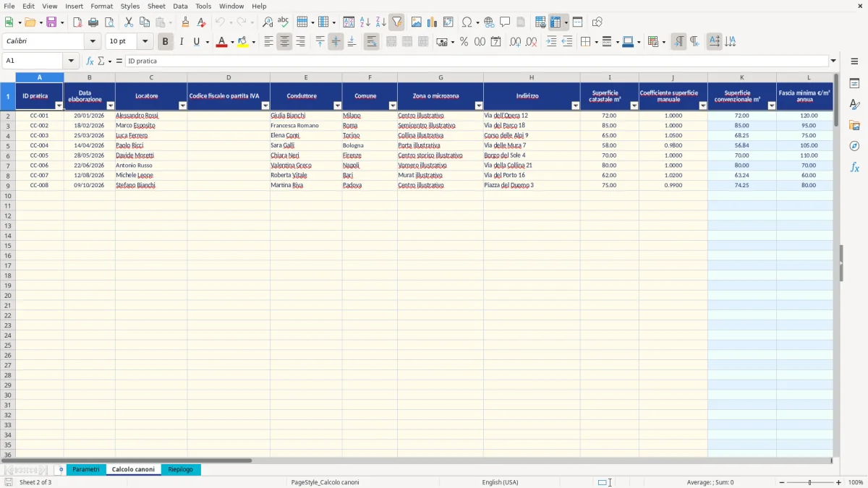Viewport: 868px width, 488px height.
Task: Toggle AutoFilter funnel button
Action: point(397,22)
